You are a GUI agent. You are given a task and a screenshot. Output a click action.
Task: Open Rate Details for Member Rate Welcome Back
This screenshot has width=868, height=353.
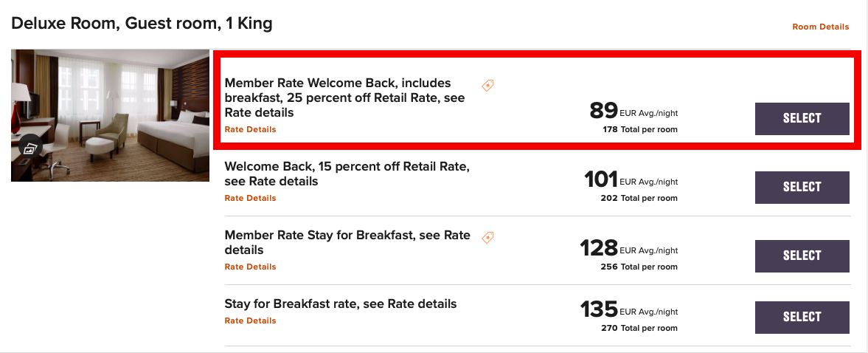coord(250,129)
